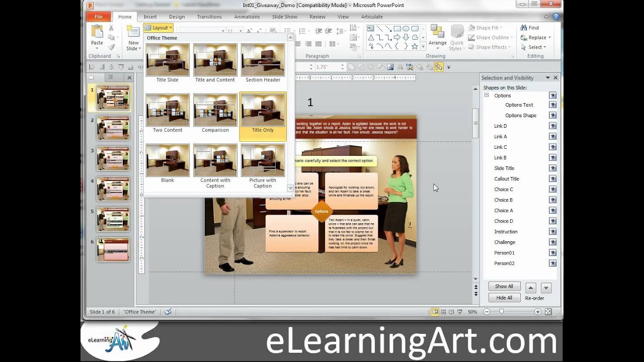
Task: Click the Show All button
Action: pyautogui.click(x=504, y=286)
